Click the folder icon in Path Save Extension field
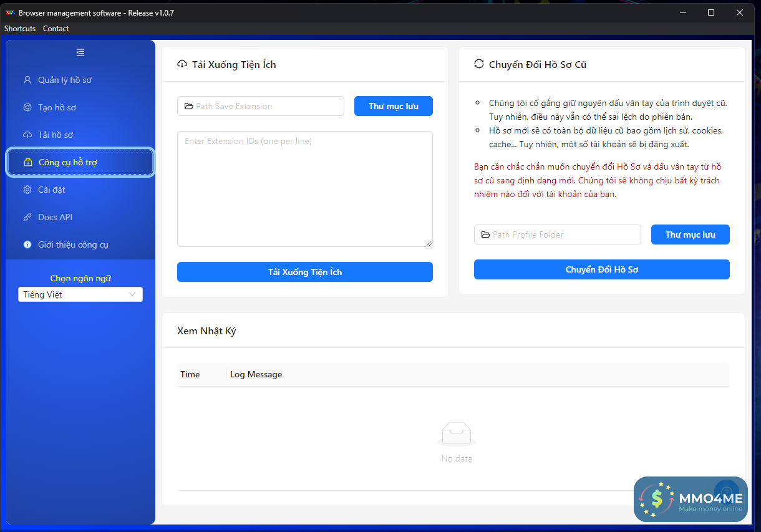The image size is (761, 532). (189, 106)
